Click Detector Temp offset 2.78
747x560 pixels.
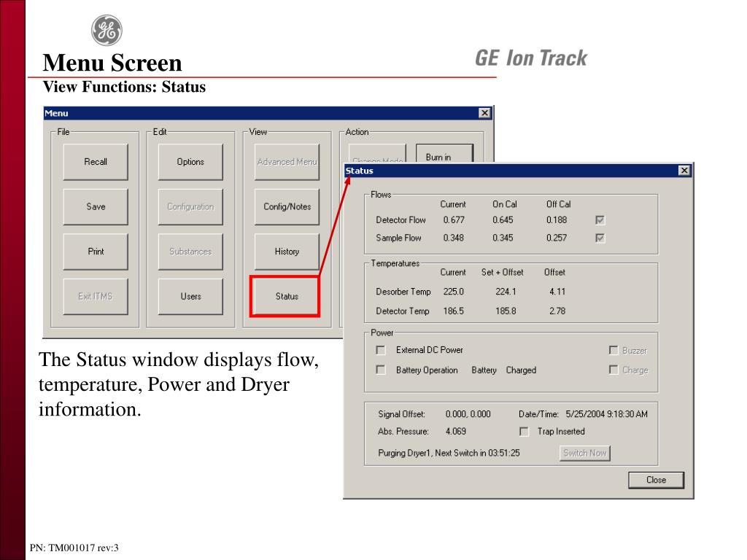[557, 311]
